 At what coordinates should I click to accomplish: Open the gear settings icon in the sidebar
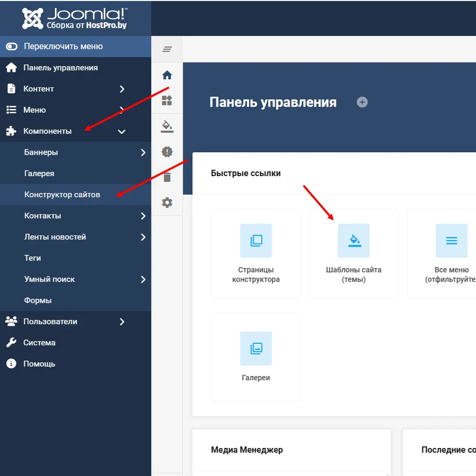point(167,203)
